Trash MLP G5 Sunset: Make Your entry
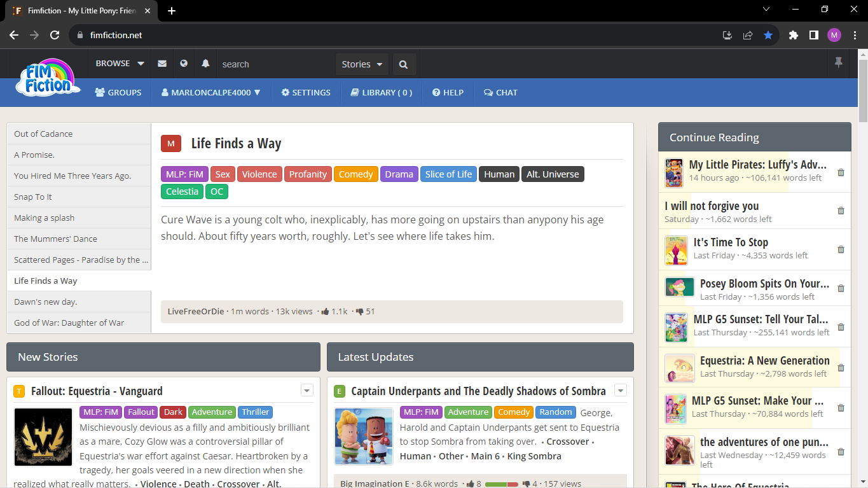 [841, 408]
